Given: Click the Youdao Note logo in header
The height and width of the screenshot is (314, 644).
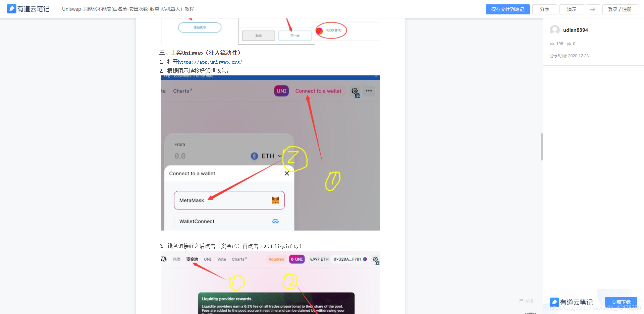Looking at the screenshot, I should pyautogui.click(x=28, y=9).
